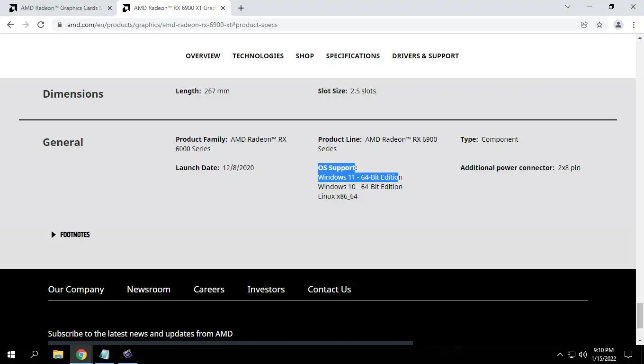Click the address bar URL
Image resolution: width=644 pixels, height=364 pixels.
pos(172,25)
